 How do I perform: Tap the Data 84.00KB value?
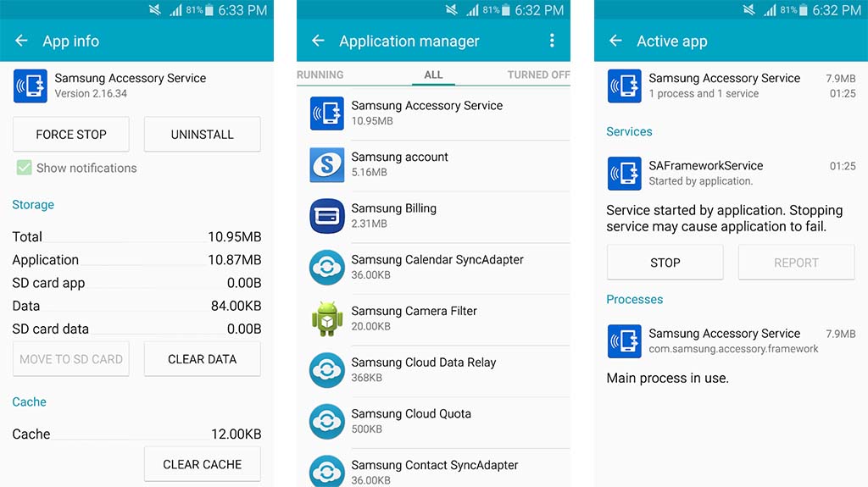click(236, 306)
